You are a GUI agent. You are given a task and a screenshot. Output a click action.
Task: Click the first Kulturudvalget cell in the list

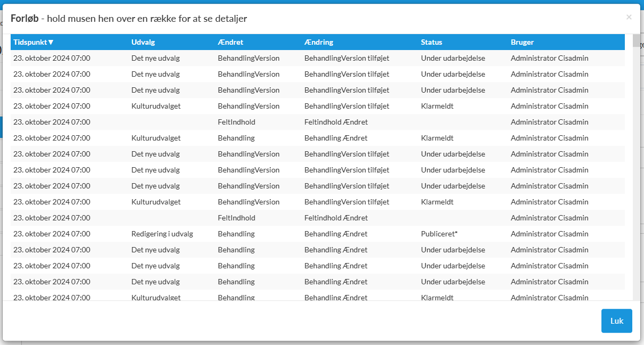click(x=156, y=106)
